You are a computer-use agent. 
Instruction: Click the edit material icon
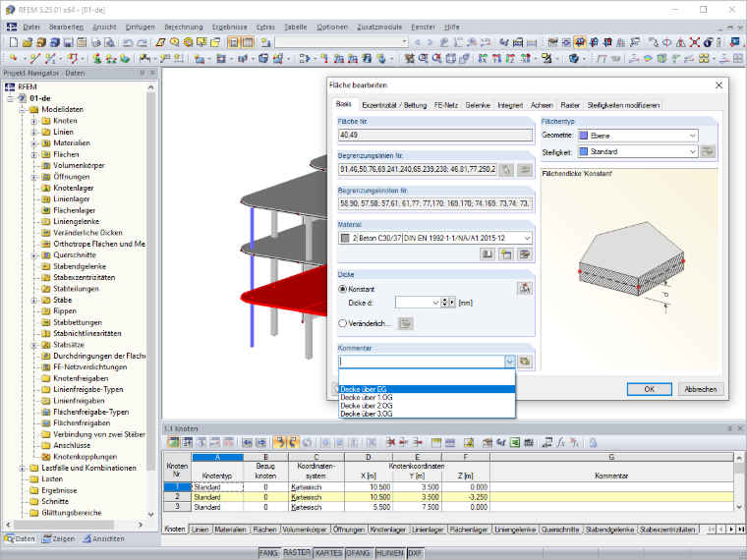(525, 254)
